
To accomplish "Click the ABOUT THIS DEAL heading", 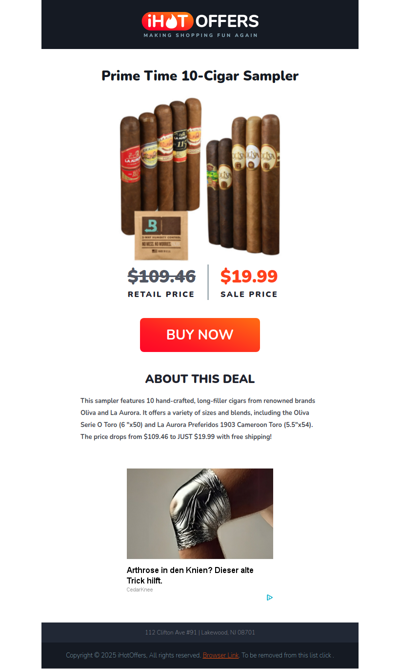I will [200, 379].
